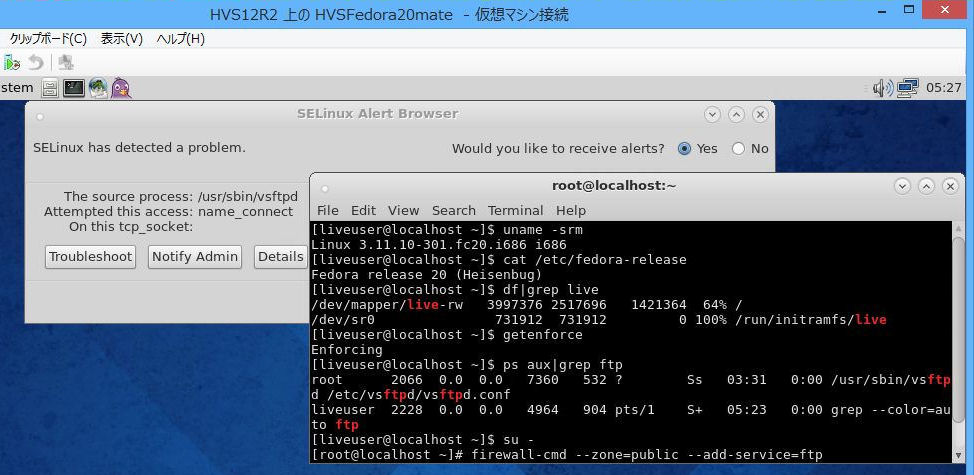Open クリップボード(C) menu in Hyper-V window

click(x=48, y=39)
